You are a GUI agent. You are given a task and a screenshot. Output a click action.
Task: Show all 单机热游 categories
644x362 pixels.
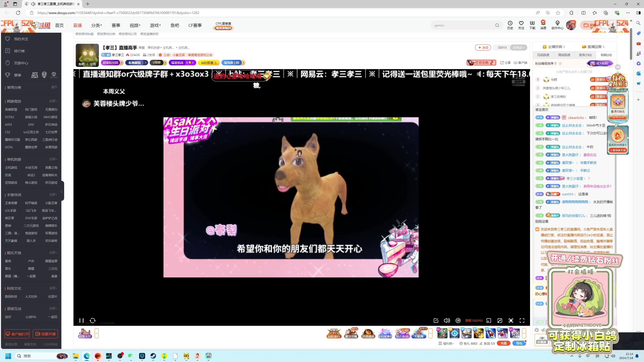click(x=53, y=159)
